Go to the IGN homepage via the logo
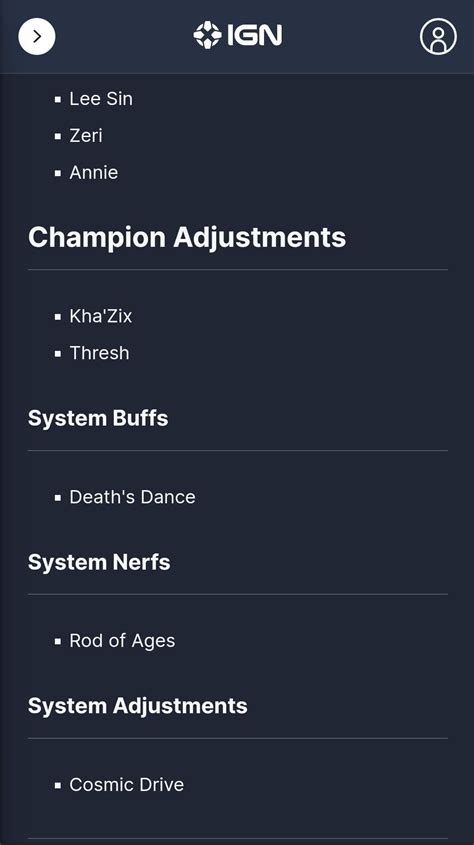This screenshot has height=845, width=474. (238, 36)
